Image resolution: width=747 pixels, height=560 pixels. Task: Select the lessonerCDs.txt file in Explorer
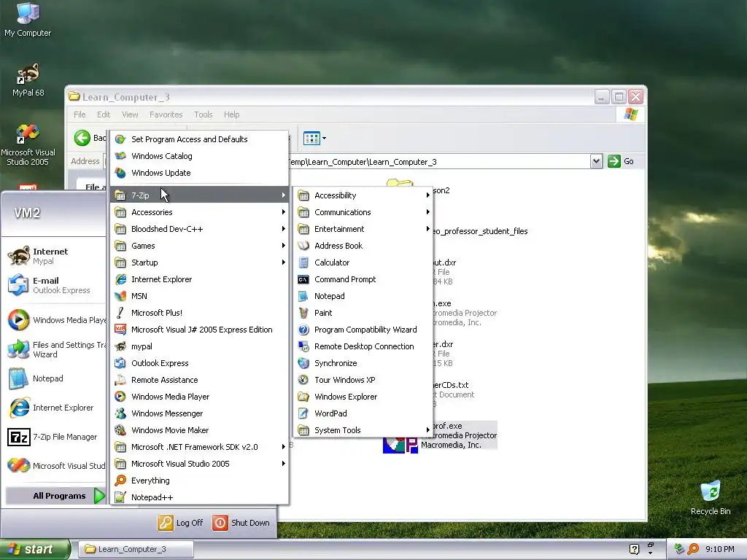pyautogui.click(x=450, y=385)
